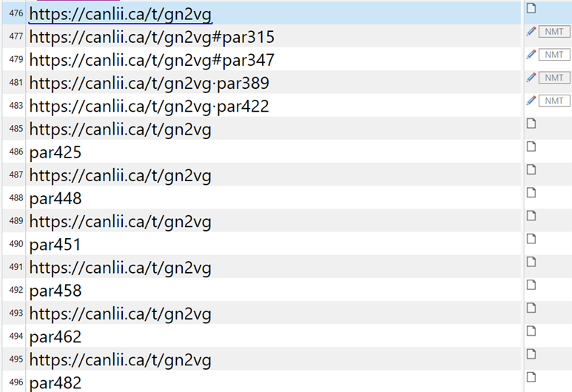Click segment number 496
The height and width of the screenshot is (392, 572).
click(x=16, y=382)
